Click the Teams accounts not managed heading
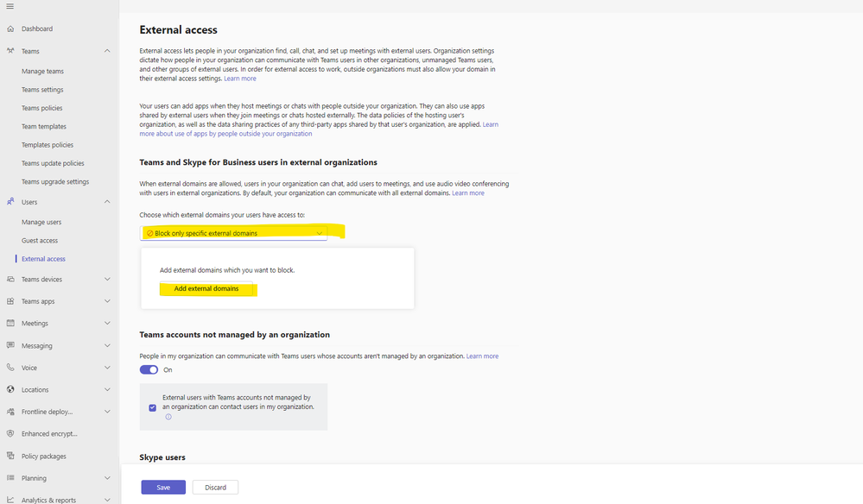 [234, 335]
